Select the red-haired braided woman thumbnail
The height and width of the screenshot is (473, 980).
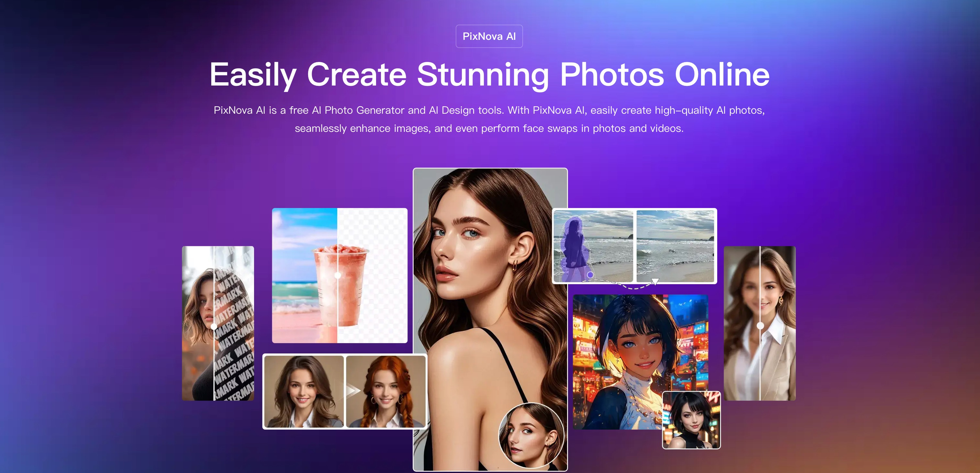click(386, 391)
